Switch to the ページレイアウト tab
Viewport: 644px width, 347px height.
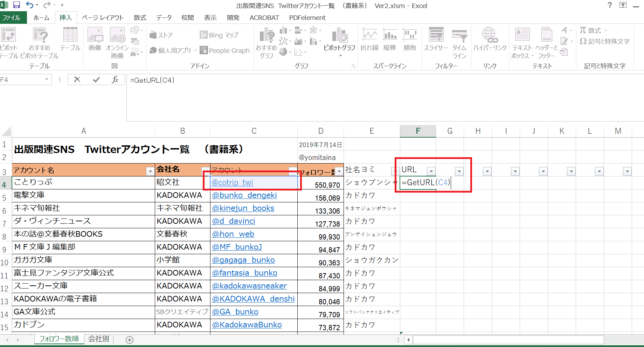click(x=103, y=18)
